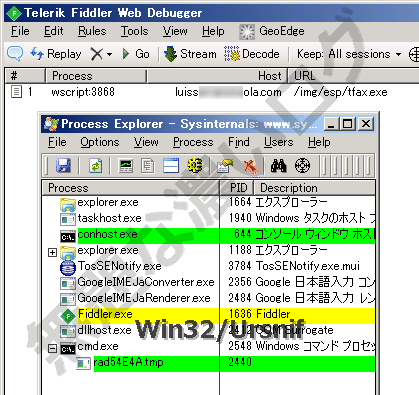Open Process Explorer Find menu

click(239, 142)
